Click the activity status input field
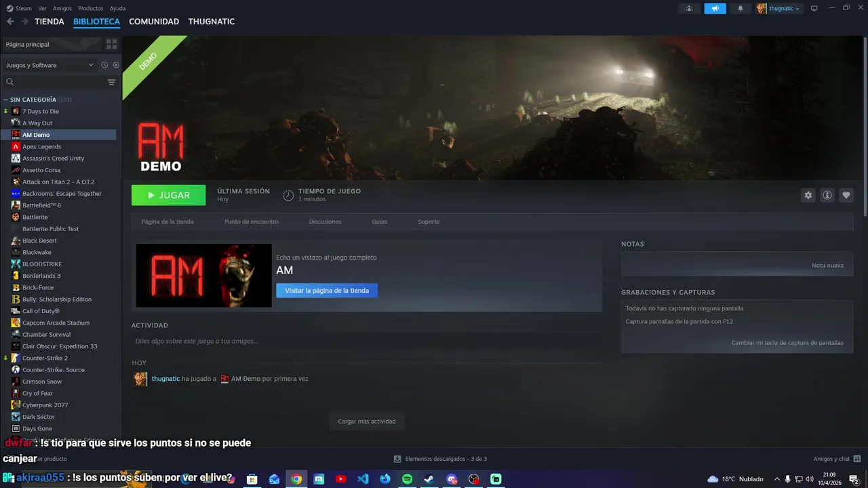Screen dimensions: 868x488 coord(366,341)
